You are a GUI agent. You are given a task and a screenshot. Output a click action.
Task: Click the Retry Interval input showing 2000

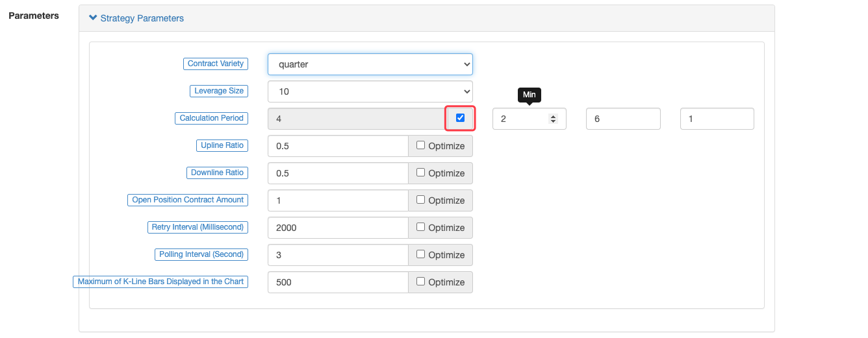click(337, 228)
